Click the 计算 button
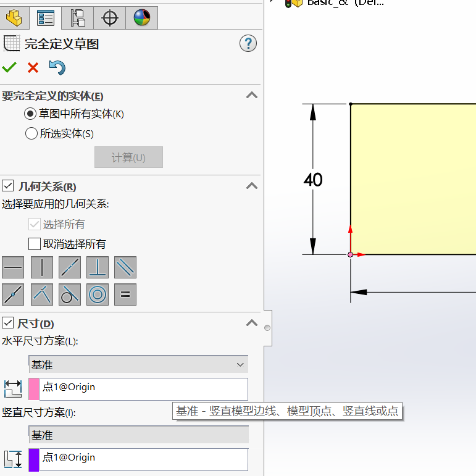476x476 pixels. click(x=128, y=157)
